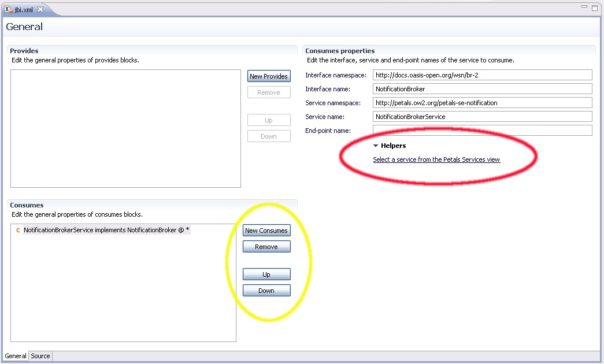Click the orange C icon beside NotificationBrokerService

click(x=18, y=231)
